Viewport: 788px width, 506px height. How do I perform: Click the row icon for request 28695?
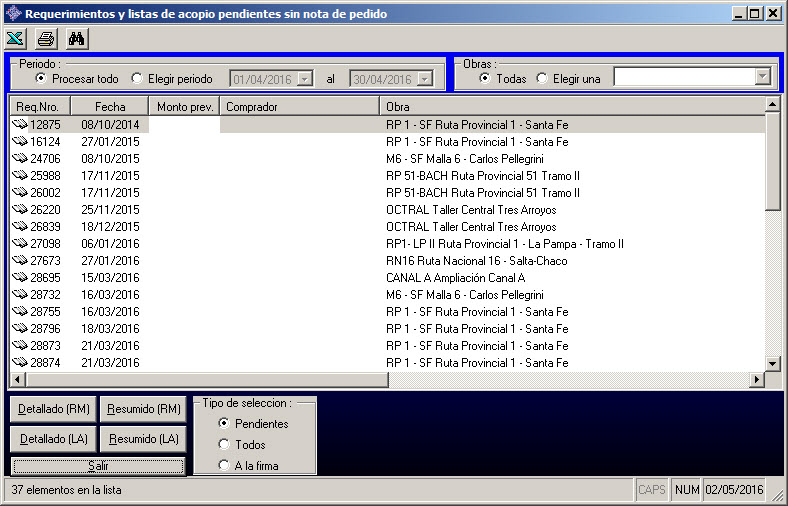20,278
